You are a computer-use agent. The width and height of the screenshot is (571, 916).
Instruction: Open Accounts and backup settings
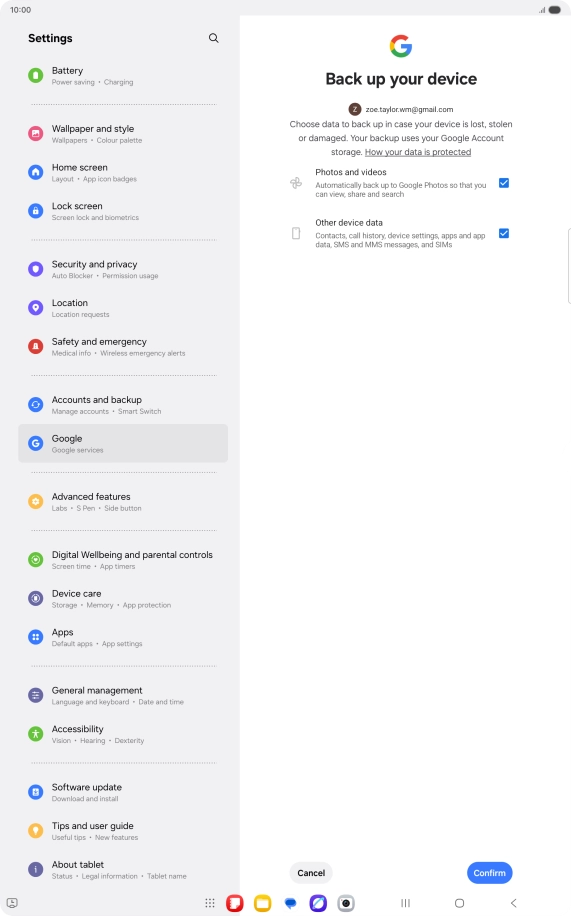(123, 405)
